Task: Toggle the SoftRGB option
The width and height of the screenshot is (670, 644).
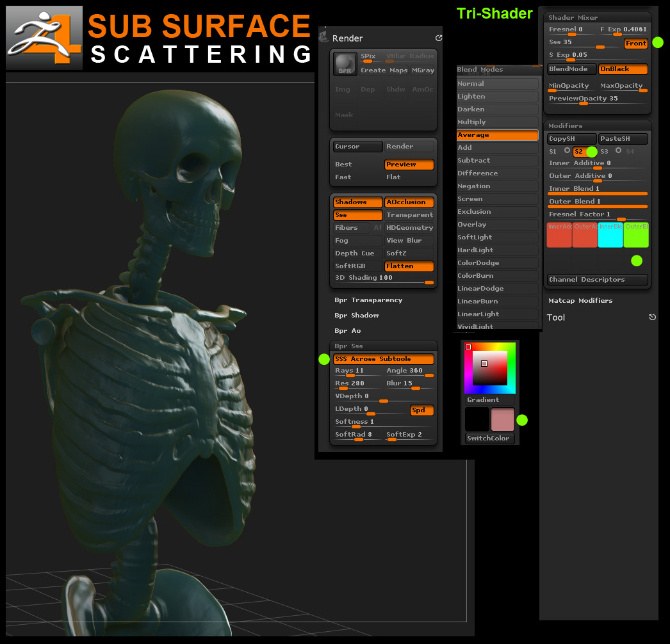Action: click(357, 266)
